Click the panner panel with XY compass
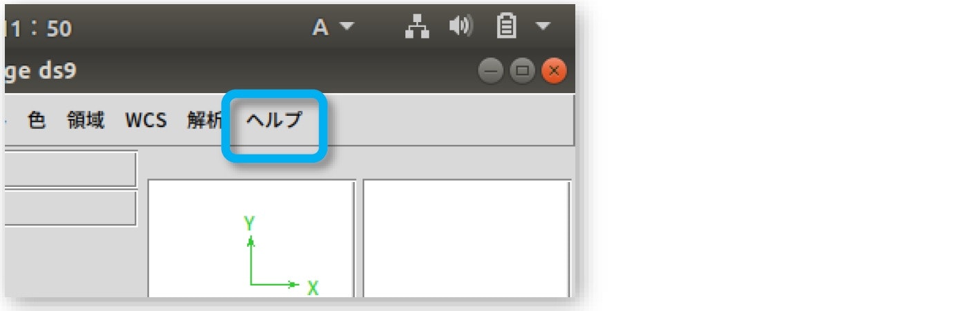Screen dimensions: 980x311 click(252, 239)
